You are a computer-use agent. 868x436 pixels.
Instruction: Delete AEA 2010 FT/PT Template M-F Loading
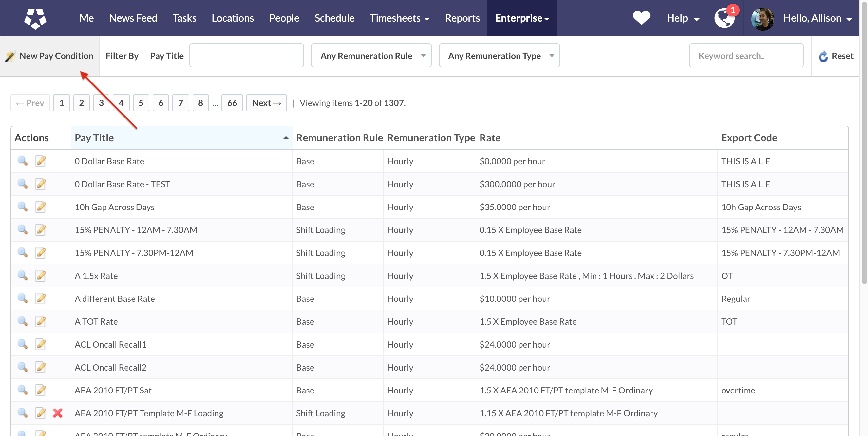[x=58, y=413]
